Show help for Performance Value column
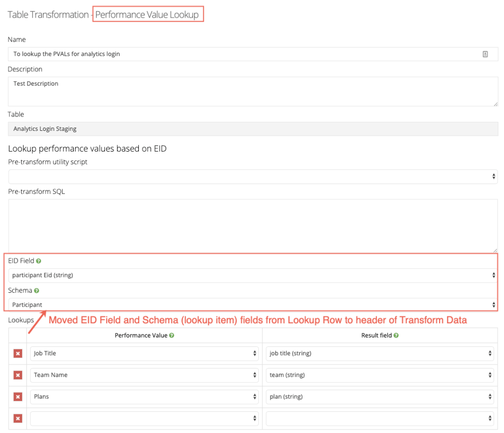The image size is (504, 433). [x=172, y=336]
